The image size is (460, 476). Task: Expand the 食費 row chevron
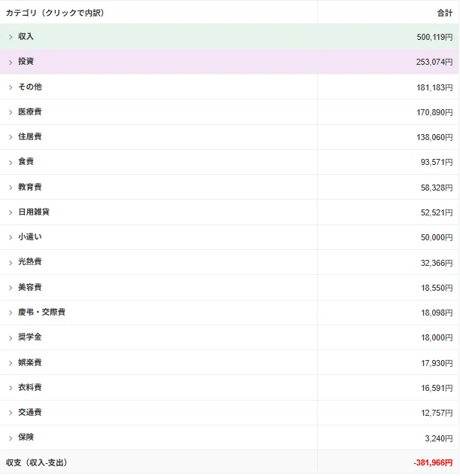(11, 163)
